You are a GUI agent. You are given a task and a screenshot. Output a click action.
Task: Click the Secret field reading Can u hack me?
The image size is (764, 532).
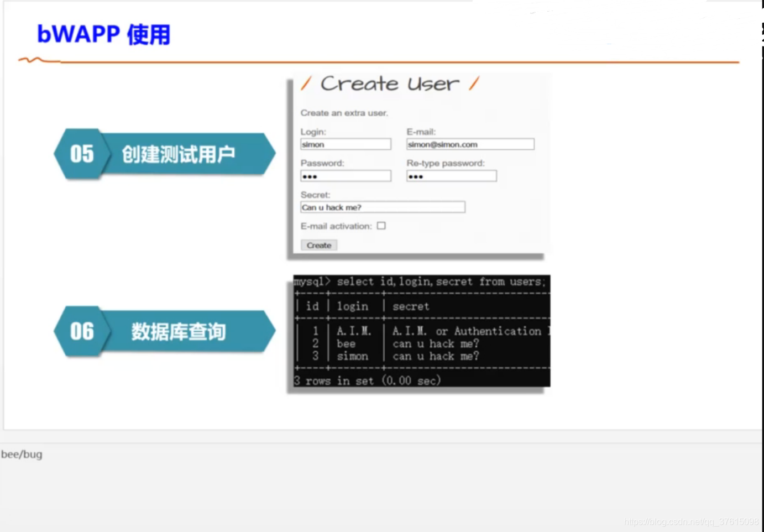point(383,207)
